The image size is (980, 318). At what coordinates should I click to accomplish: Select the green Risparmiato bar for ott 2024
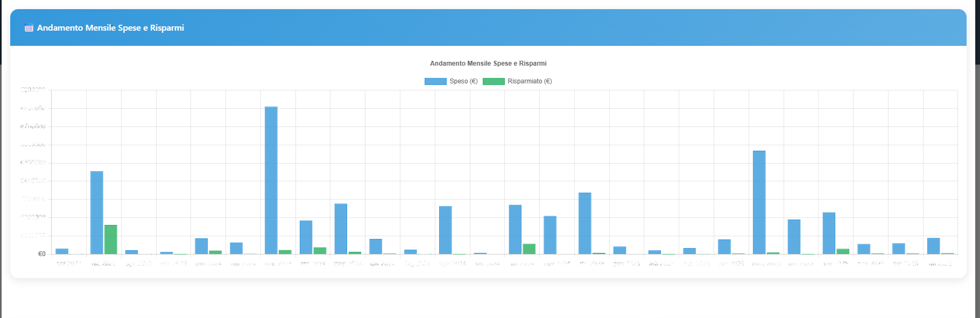(x=529, y=249)
